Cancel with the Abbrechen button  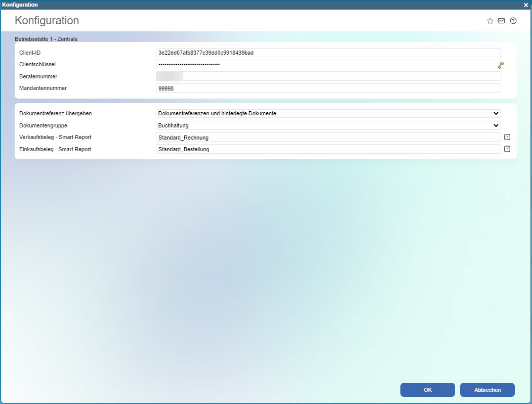[487, 390]
